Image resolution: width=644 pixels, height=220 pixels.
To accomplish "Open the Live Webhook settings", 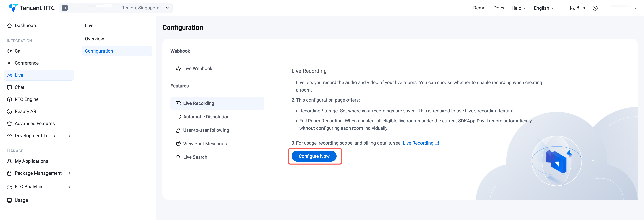I will 197,68.
